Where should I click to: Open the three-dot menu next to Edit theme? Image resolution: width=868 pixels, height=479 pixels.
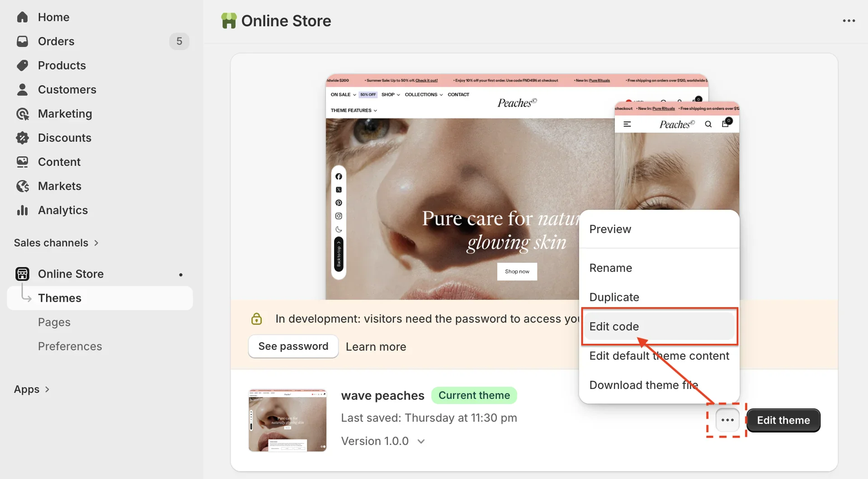(726, 420)
